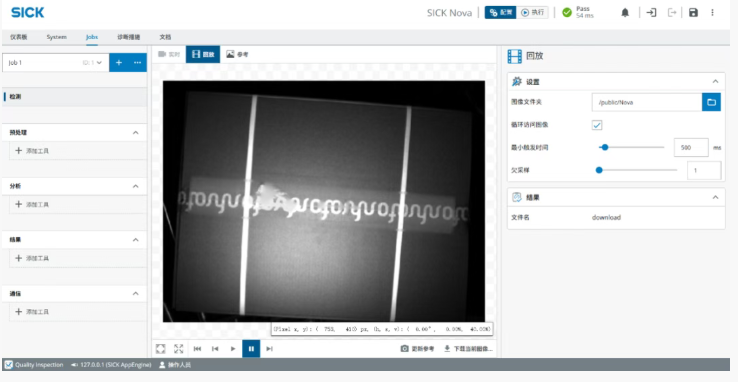The image size is (738, 382).
Task: Collapse the 通信 communication section
Action: pos(136,294)
